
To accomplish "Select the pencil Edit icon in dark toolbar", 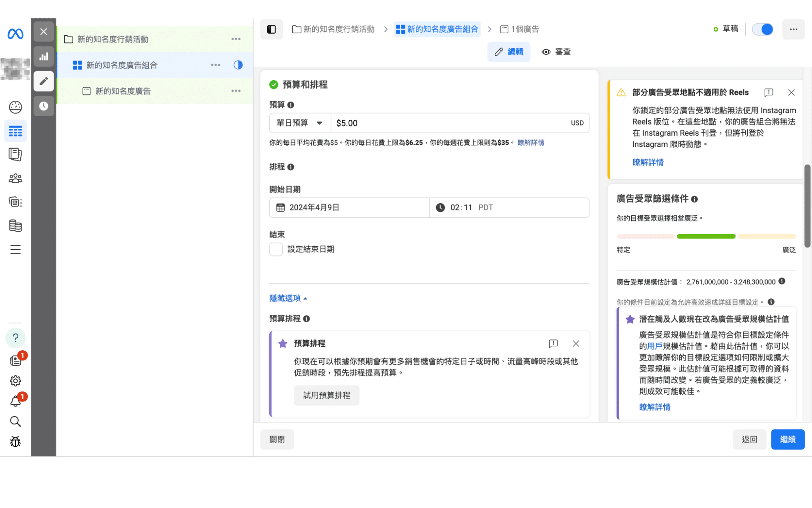I will [43, 81].
